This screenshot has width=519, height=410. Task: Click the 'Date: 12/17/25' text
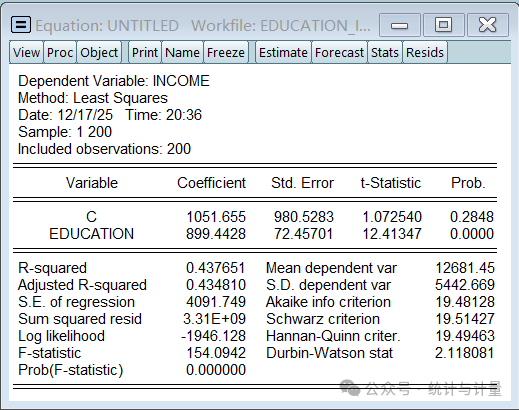[x=65, y=115]
